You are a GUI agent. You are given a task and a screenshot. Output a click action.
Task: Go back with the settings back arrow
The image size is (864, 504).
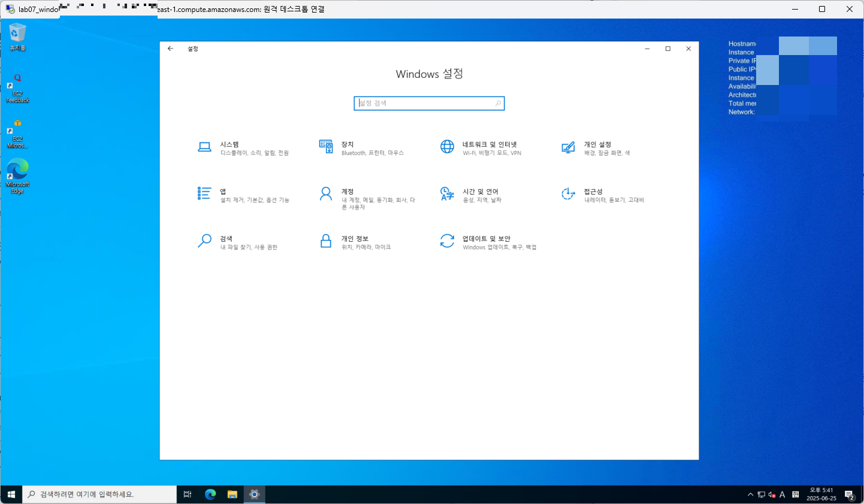coord(171,48)
